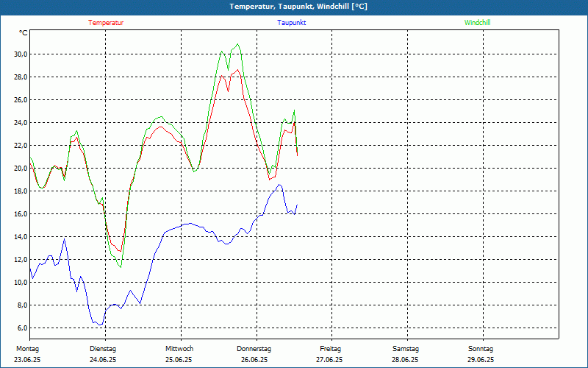Click the '22,0' y-axis value
Viewport: 588px width, 368px height.
click(20, 146)
